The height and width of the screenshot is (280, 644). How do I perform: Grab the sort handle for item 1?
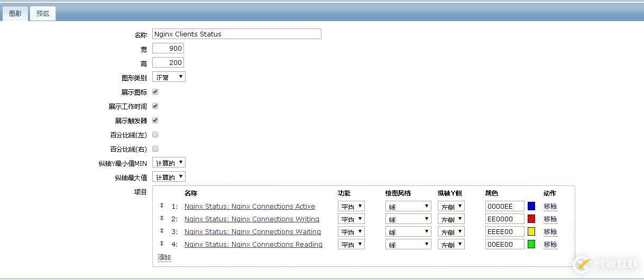click(162, 206)
